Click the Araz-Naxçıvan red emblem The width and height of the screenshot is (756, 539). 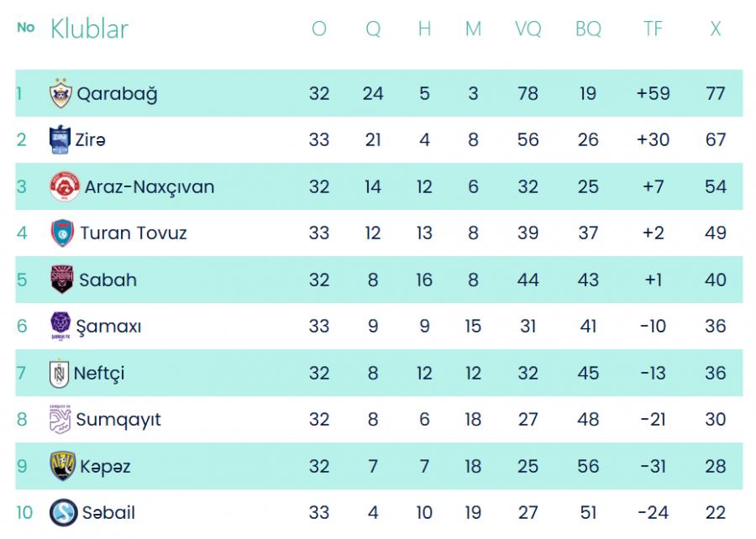65,186
